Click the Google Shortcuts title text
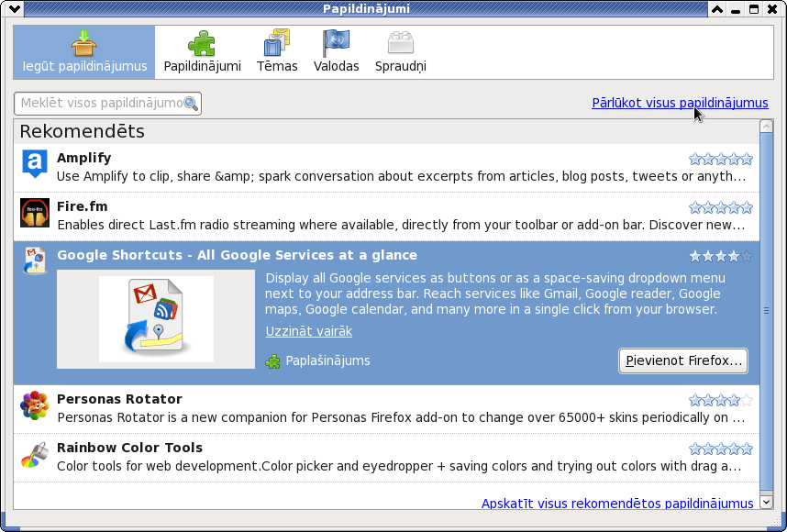 pyautogui.click(x=237, y=255)
